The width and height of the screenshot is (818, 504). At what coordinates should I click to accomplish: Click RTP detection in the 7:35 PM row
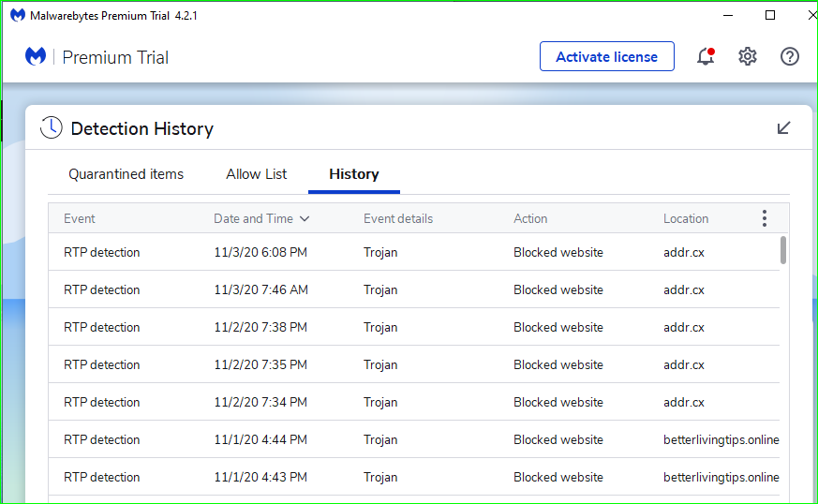[102, 364]
